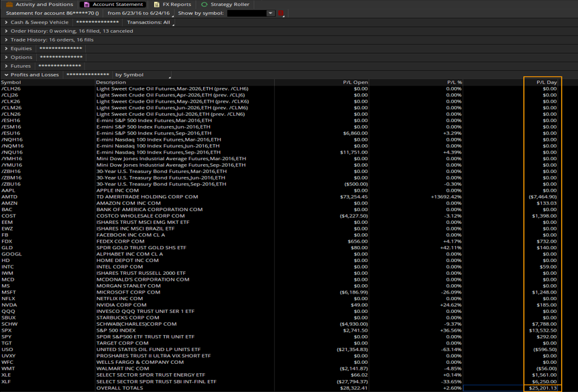Click XLE P/L Day value $1,561.00
Image resolution: width=578 pixels, height=392 pixels.
click(544, 375)
